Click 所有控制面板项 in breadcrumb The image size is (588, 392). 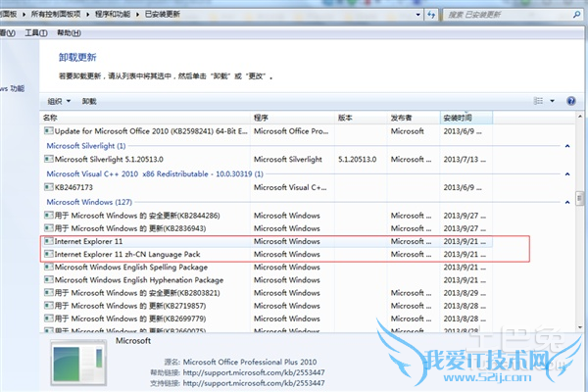coord(56,15)
